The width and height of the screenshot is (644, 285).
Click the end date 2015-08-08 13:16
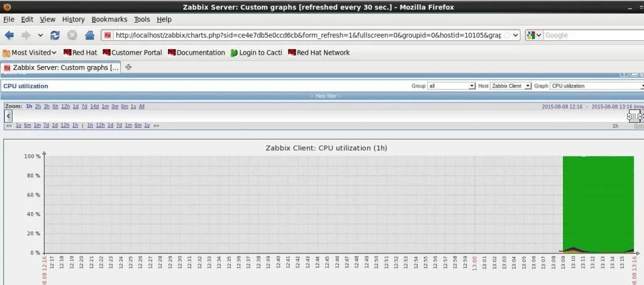click(x=612, y=106)
